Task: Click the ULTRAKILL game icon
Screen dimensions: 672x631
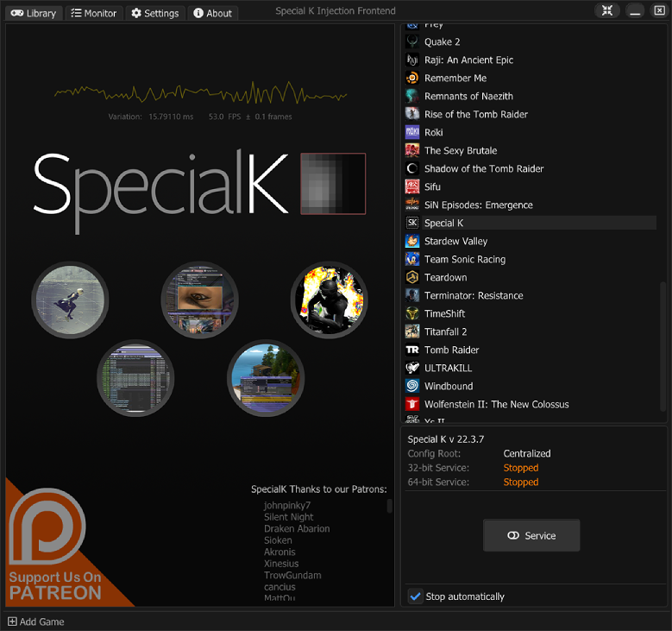Action: 412,368
